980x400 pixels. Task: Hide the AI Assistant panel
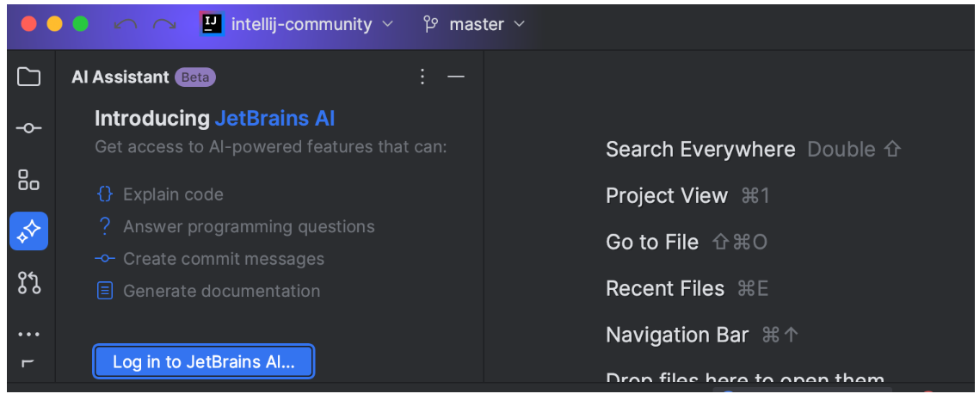[456, 77]
